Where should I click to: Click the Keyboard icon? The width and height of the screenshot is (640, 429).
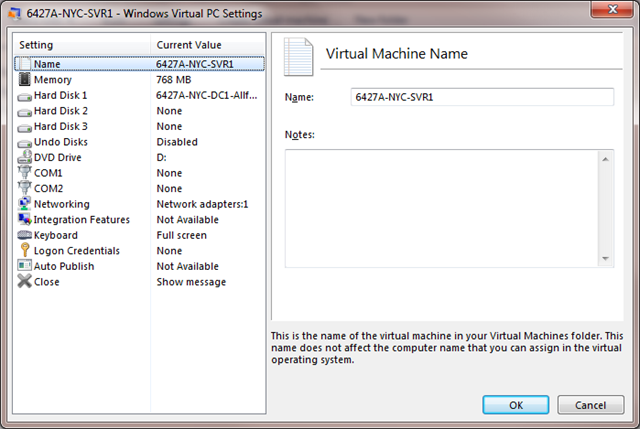coord(24,235)
